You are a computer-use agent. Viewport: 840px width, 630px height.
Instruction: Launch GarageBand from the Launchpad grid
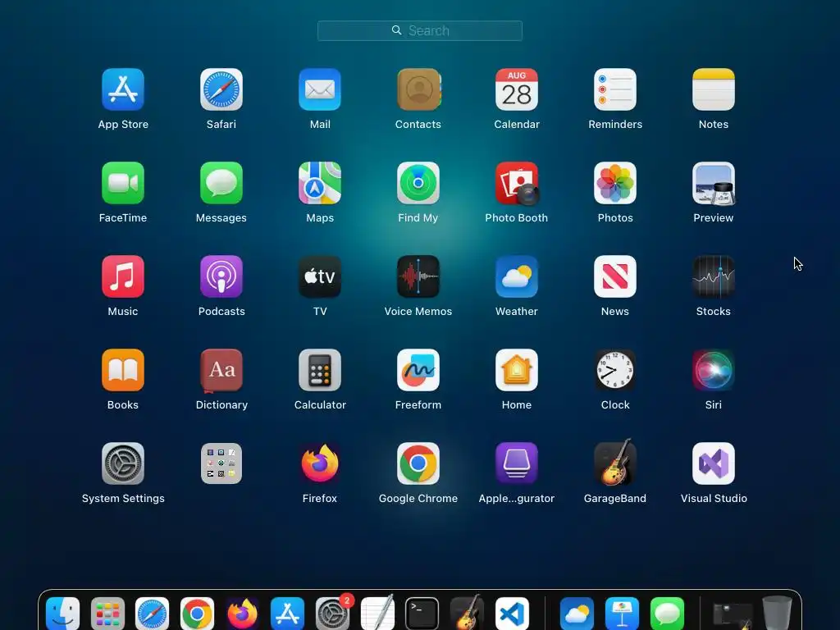coord(615,463)
